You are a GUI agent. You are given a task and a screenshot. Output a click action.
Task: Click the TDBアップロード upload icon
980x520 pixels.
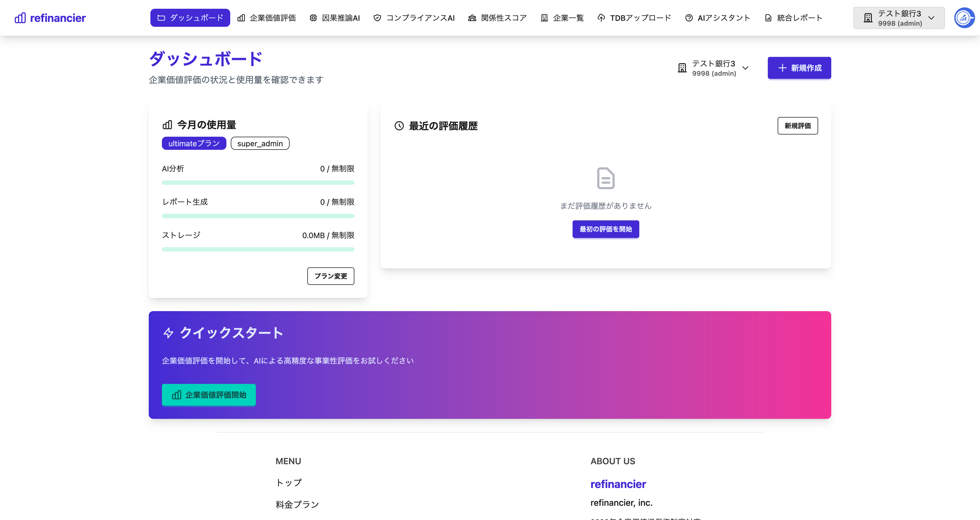click(x=601, y=17)
